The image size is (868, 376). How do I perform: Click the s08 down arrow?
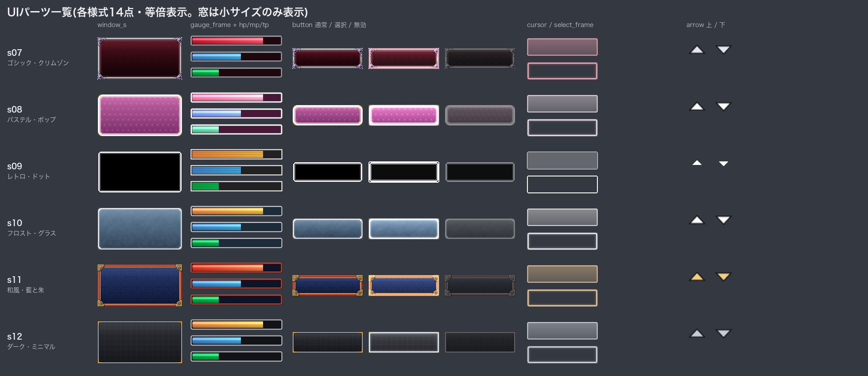click(724, 106)
